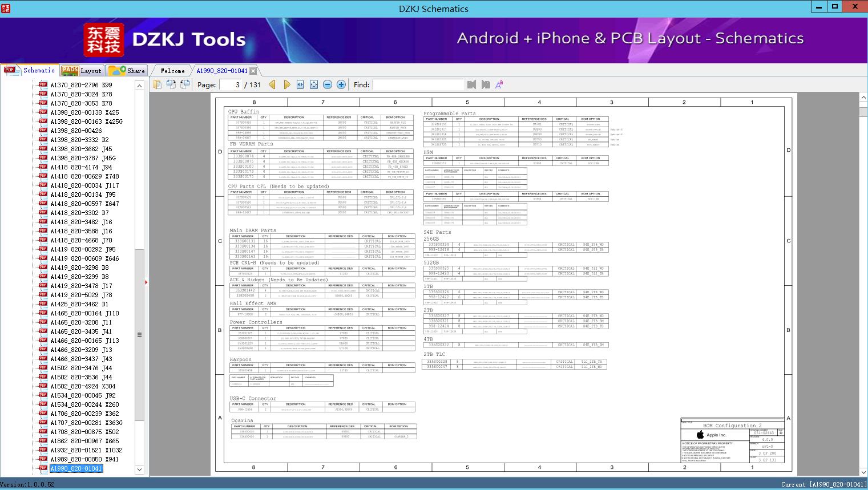
Task: Open A1418_820-00629 X748 schematic
Action: [x=84, y=176]
